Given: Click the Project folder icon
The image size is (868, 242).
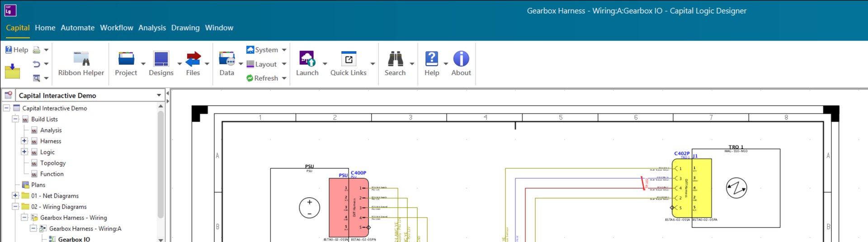Looking at the screenshot, I should [x=126, y=59].
